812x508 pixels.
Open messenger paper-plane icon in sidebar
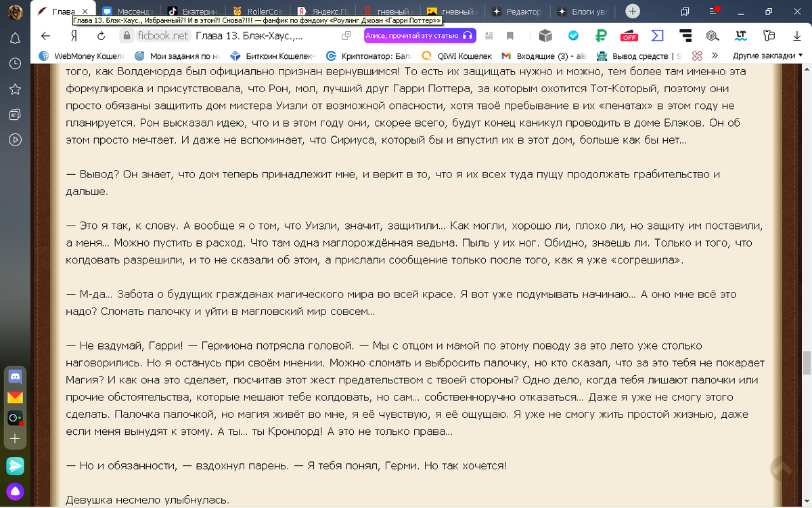pyautogui.click(x=15, y=466)
